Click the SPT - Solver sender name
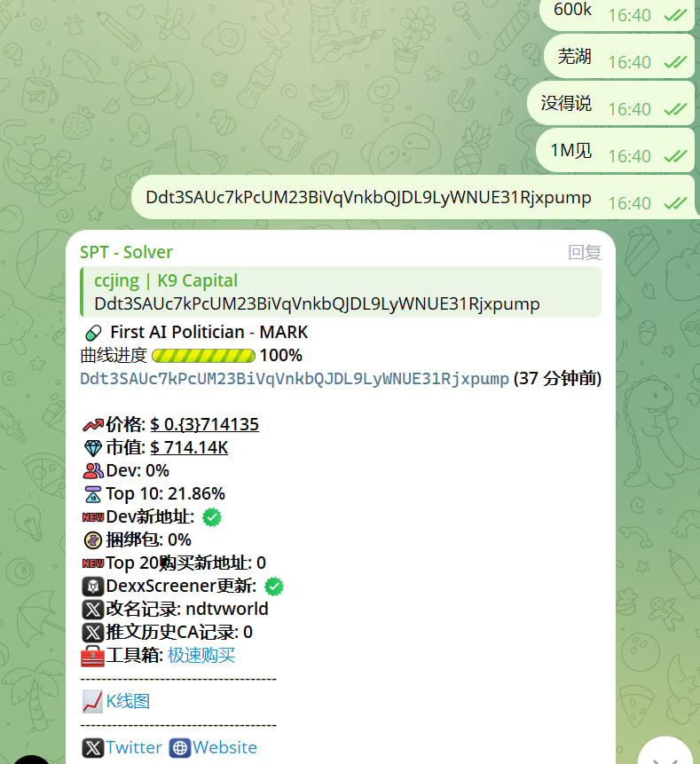This screenshot has height=764, width=700. pyautogui.click(x=126, y=252)
